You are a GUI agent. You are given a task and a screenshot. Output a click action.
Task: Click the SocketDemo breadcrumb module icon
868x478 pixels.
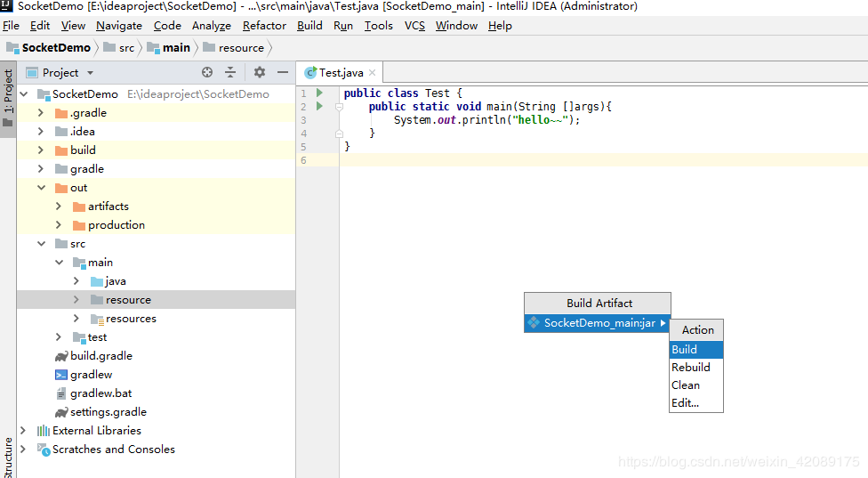click(12, 48)
